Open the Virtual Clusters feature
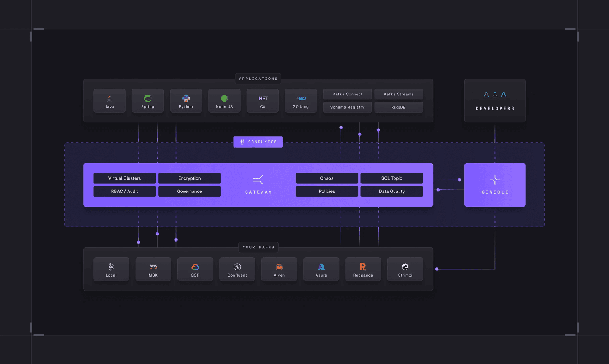Viewport: 609px width, 364px height. tap(124, 178)
